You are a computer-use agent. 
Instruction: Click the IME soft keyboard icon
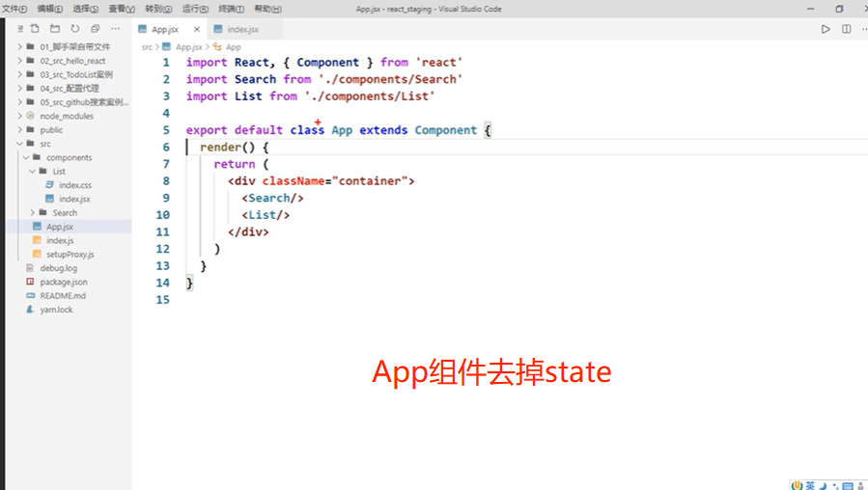point(847,485)
